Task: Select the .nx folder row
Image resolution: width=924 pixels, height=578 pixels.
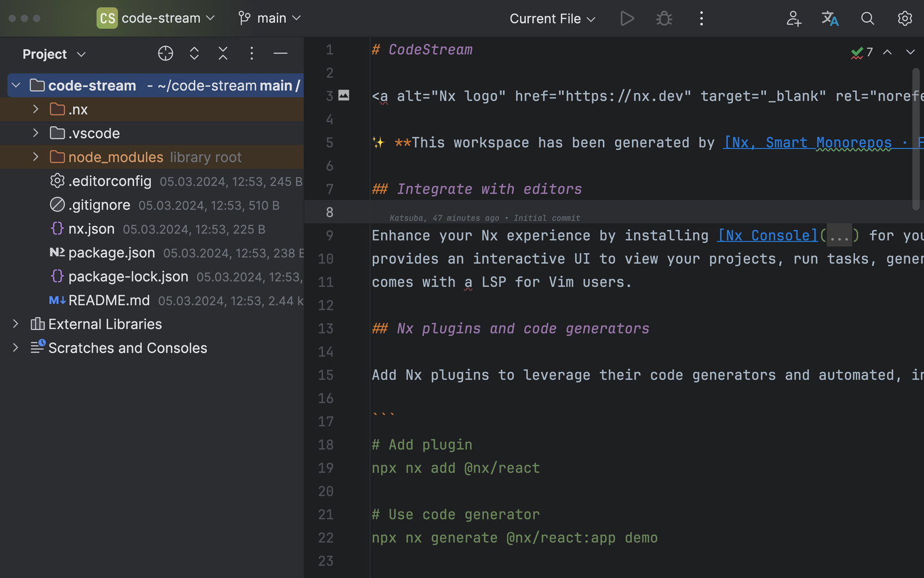Action: 152,109
